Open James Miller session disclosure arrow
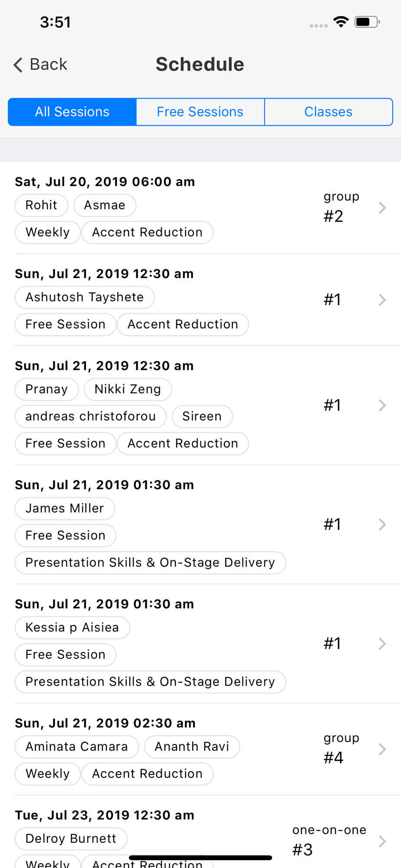401x868 pixels. [x=382, y=525]
